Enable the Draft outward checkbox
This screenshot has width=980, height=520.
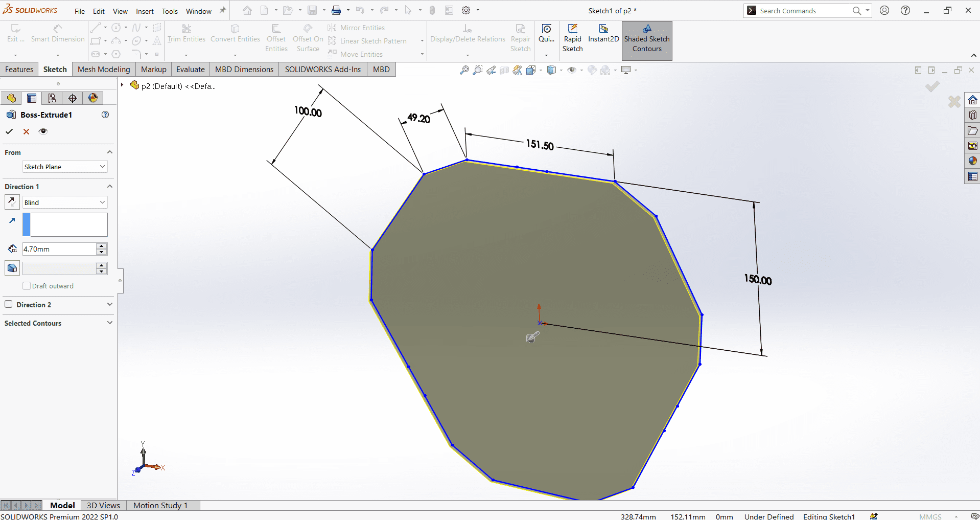tap(27, 286)
